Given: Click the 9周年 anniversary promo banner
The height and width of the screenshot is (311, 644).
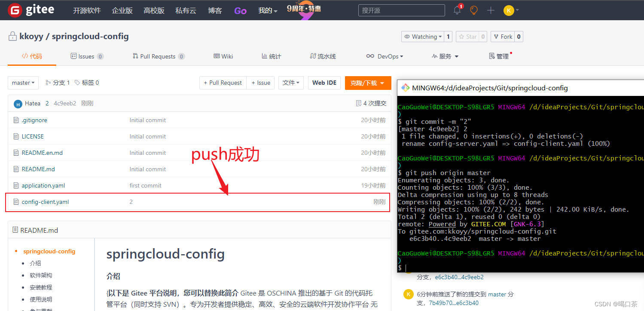Looking at the screenshot, I should [304, 10].
